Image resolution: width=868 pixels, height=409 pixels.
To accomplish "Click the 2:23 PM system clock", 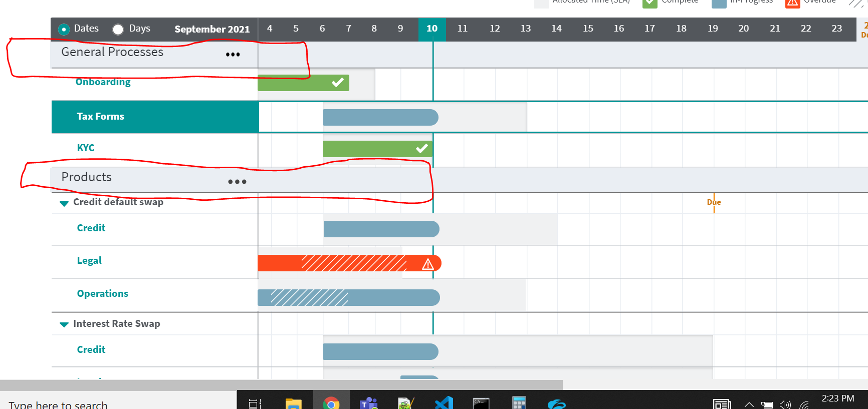I will [x=838, y=399].
